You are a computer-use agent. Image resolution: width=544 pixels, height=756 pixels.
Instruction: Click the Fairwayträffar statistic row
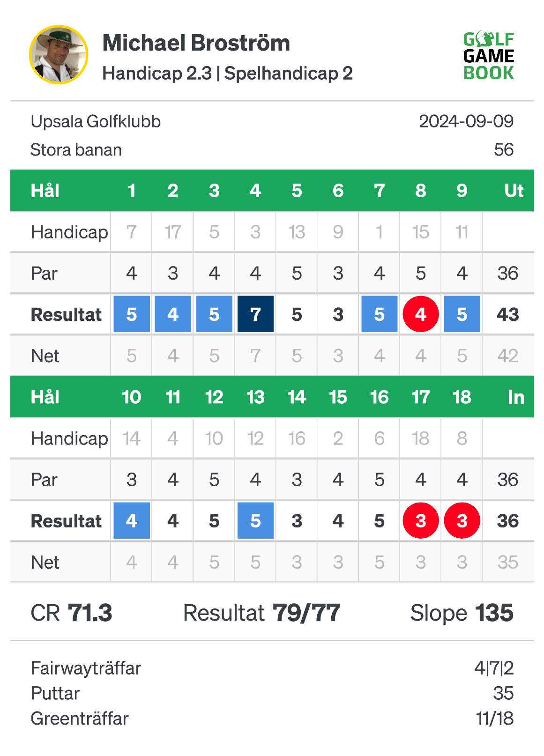click(272, 668)
